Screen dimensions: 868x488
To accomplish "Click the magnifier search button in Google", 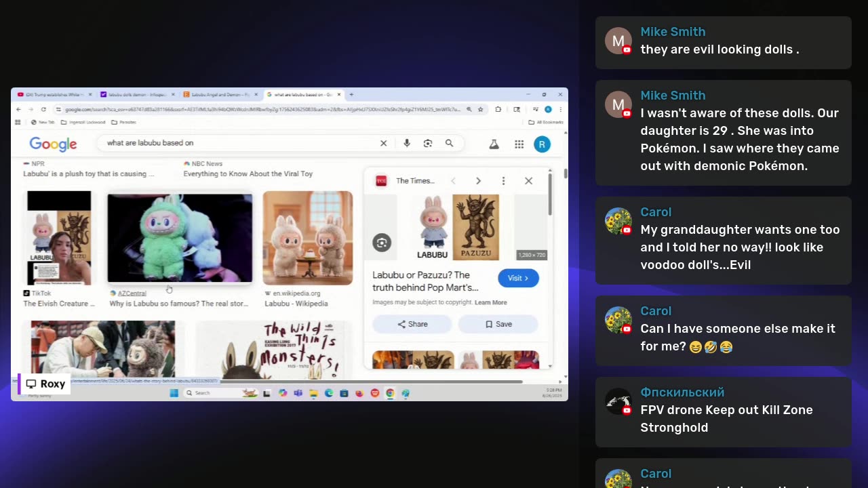I will (449, 143).
